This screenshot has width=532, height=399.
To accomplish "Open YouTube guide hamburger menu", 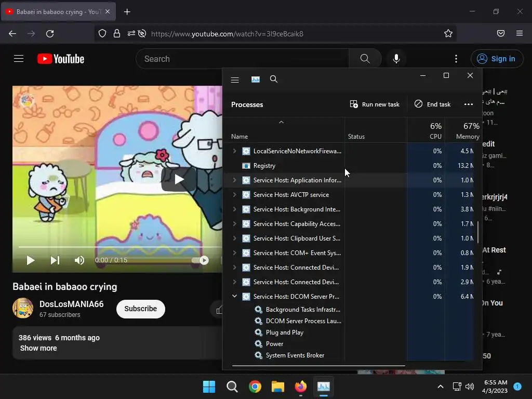I will 19,59.
